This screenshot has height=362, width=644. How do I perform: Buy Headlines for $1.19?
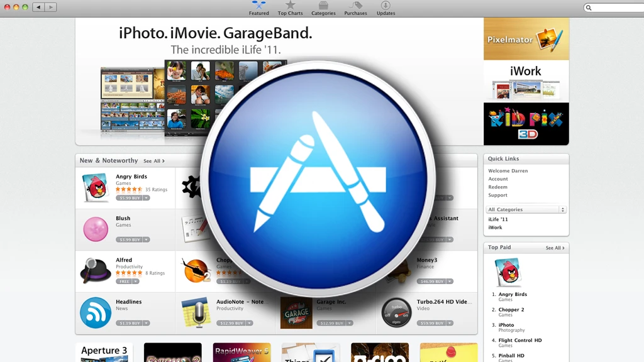click(x=129, y=324)
